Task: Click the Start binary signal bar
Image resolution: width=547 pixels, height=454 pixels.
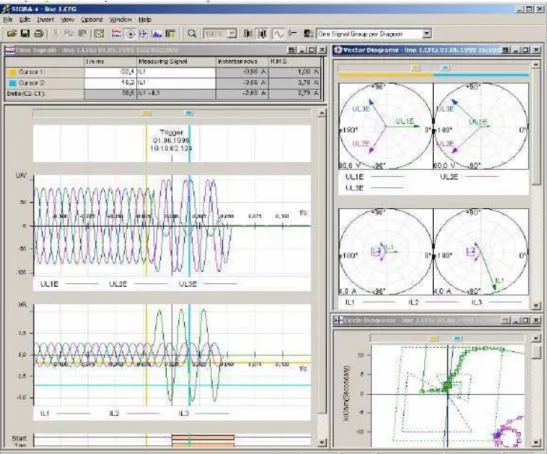Action: coord(203,438)
